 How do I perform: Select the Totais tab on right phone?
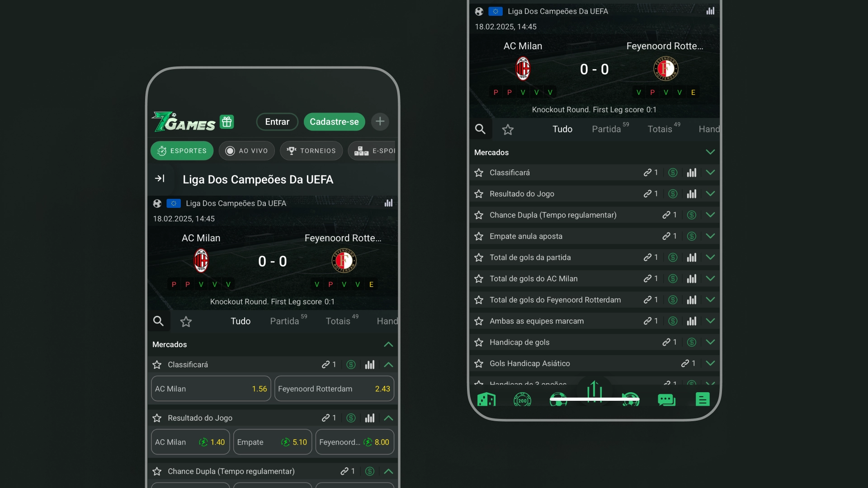click(x=664, y=129)
